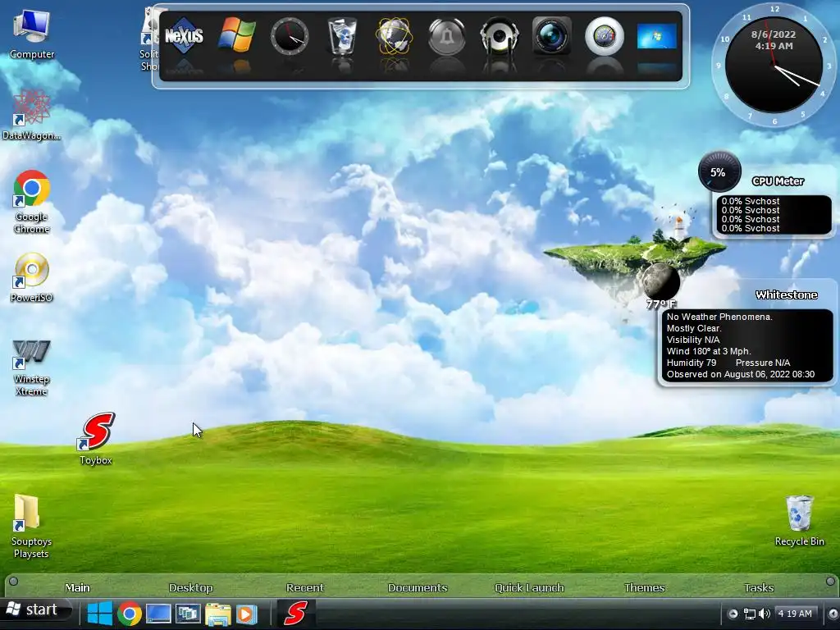
Task: Switch to the Tasks shelf tab
Action: pos(759,587)
